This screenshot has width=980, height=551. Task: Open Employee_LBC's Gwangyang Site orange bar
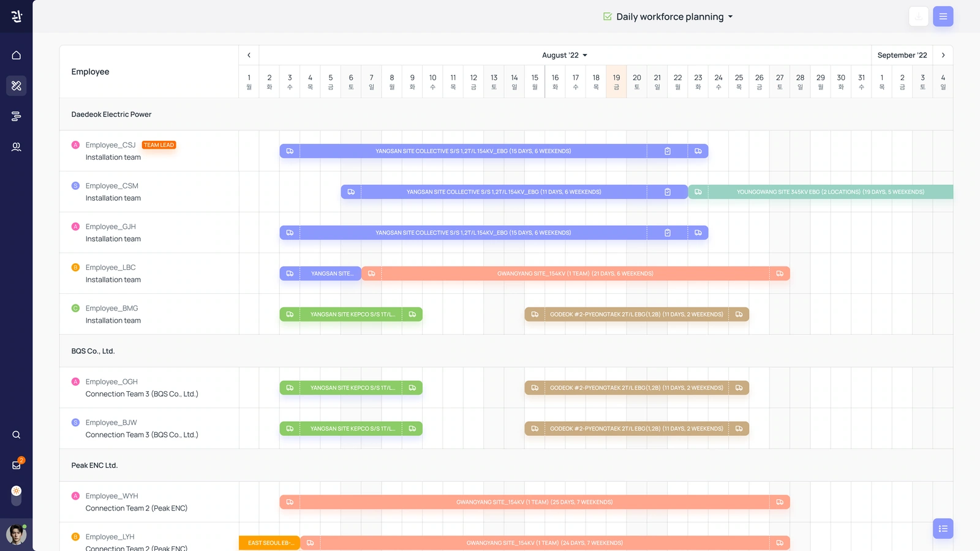click(575, 274)
